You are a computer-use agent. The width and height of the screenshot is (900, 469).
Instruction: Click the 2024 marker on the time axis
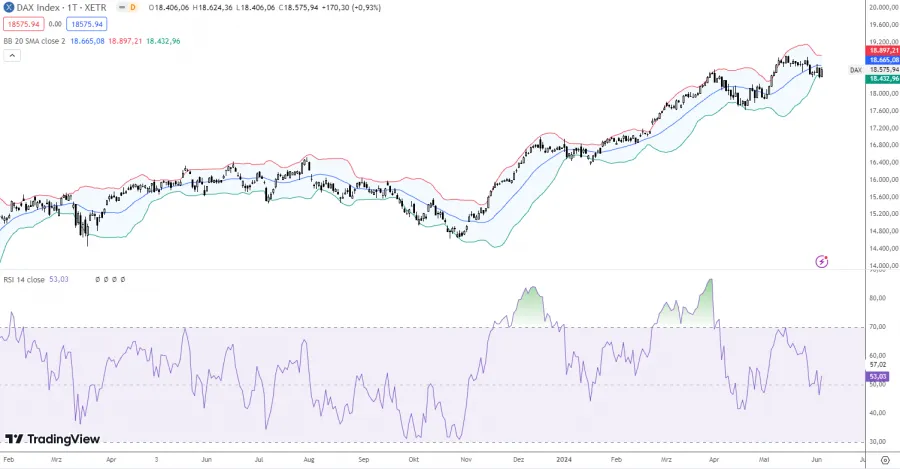coord(562,461)
